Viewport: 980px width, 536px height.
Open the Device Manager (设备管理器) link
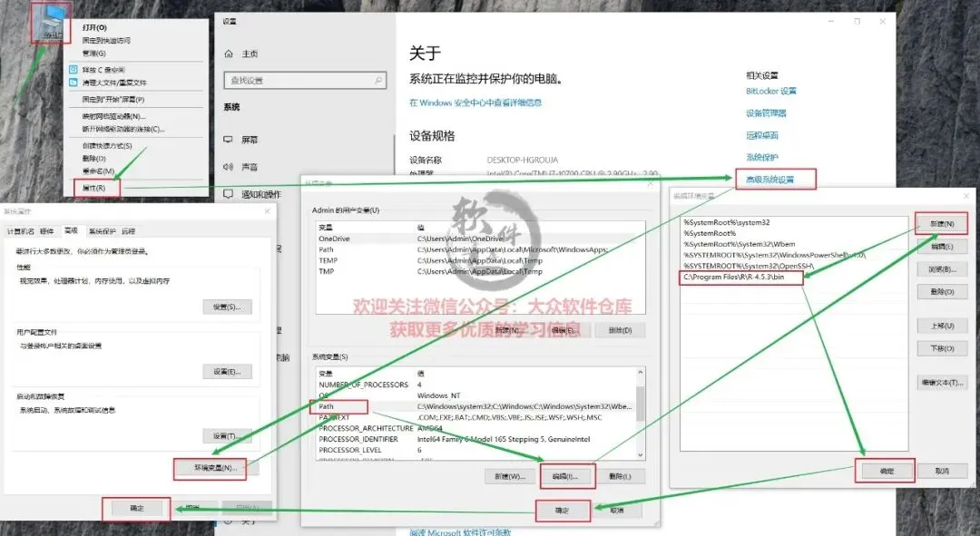(x=766, y=113)
